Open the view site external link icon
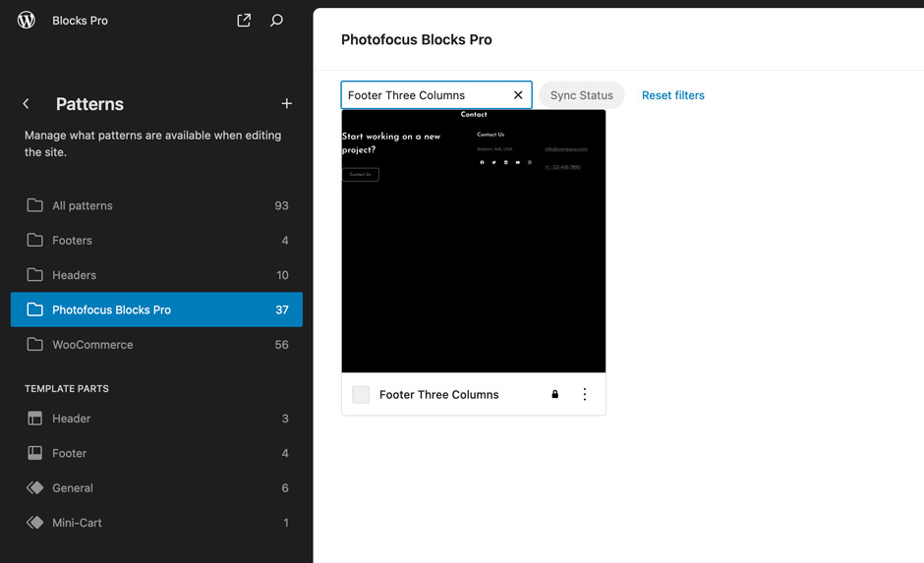This screenshot has width=924, height=563. 244,21
